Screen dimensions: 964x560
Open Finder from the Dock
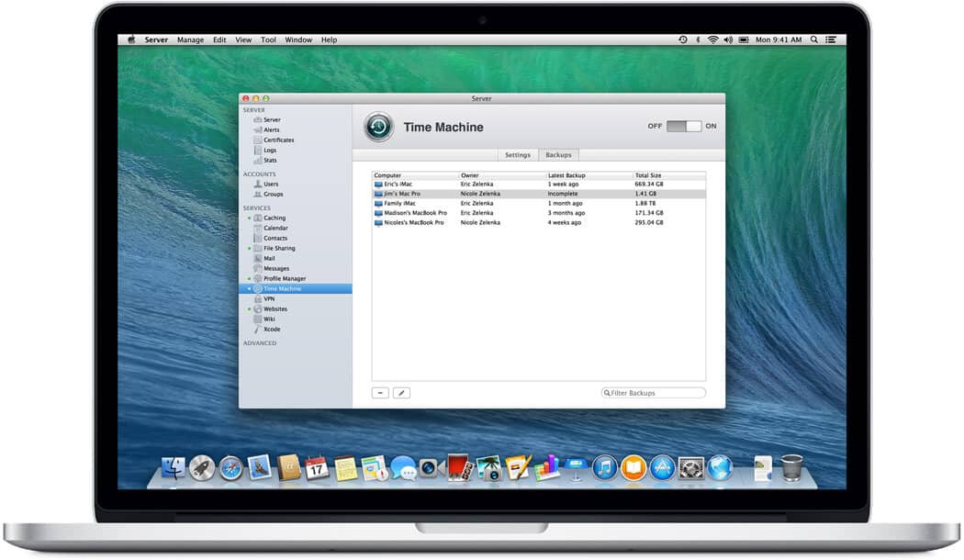[173, 468]
